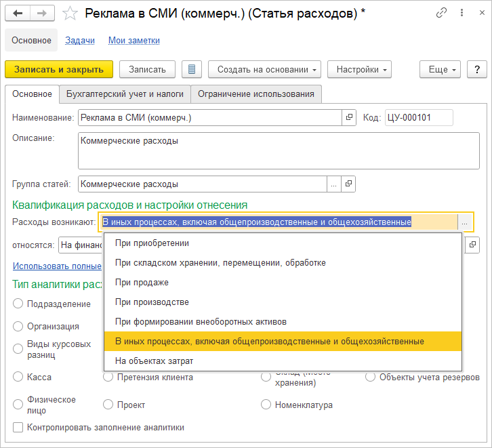Open the window options vertical dots menu
492x448 pixels.
tap(460, 13)
